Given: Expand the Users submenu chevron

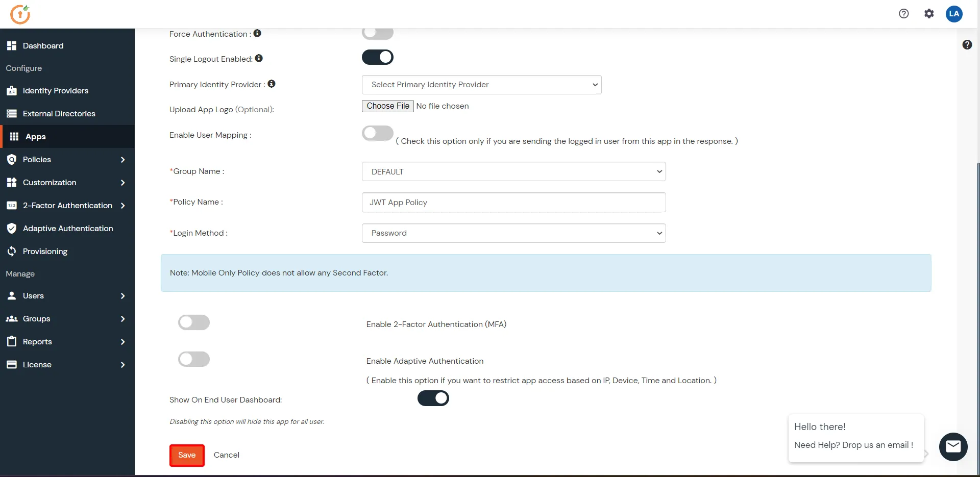Looking at the screenshot, I should click(x=122, y=296).
